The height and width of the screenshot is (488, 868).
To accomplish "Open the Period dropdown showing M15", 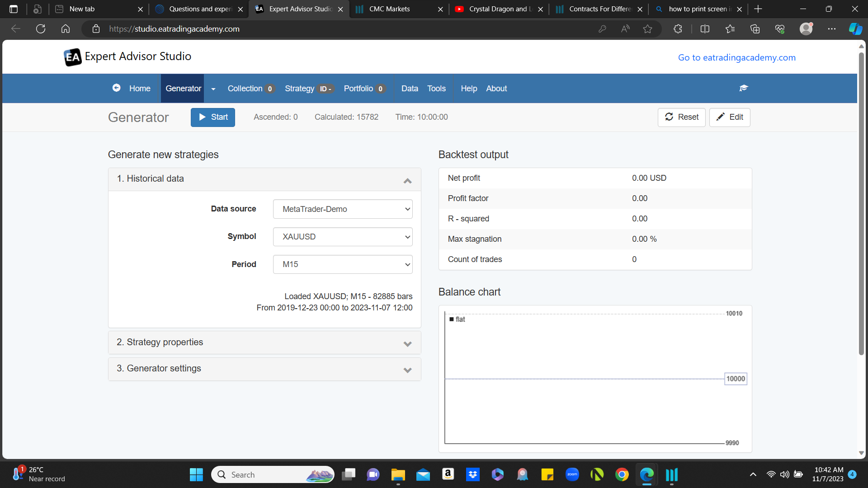I will tap(343, 264).
